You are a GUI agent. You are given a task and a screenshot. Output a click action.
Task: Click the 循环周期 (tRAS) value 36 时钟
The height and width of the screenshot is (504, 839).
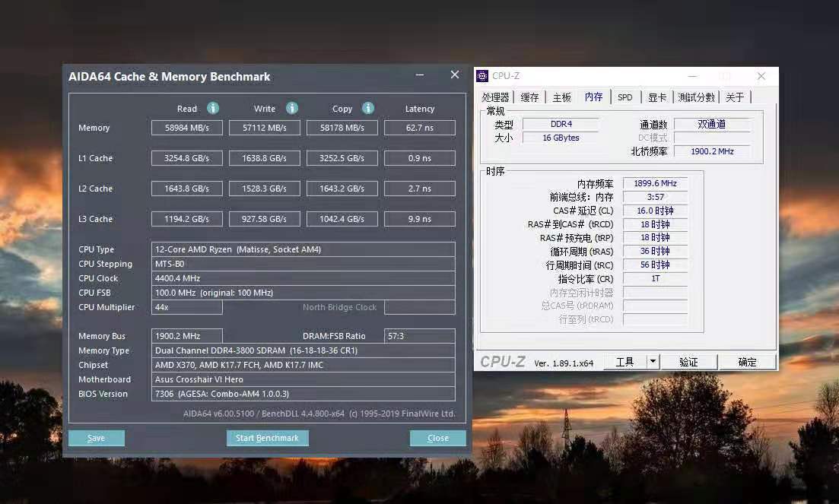[x=655, y=251]
